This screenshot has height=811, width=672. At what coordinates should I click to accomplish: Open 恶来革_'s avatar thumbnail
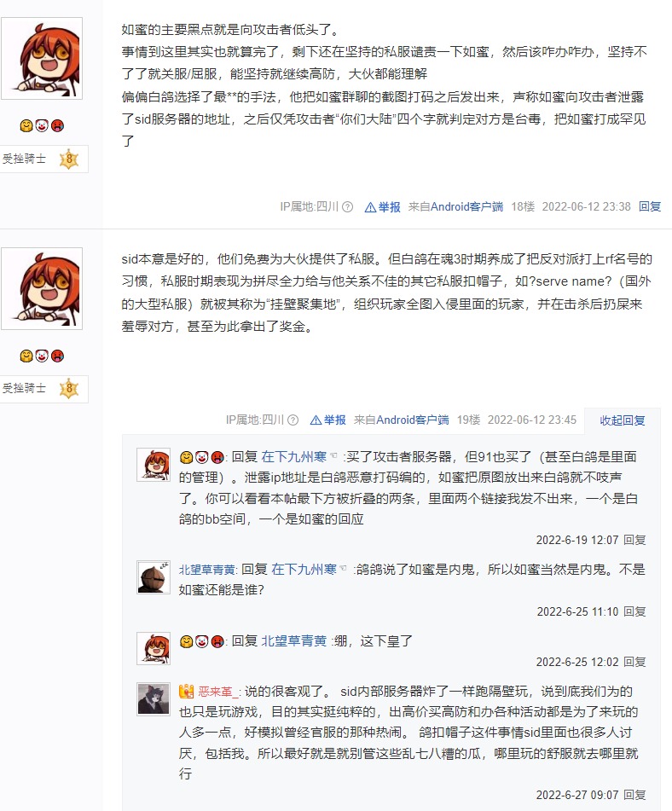point(154,698)
